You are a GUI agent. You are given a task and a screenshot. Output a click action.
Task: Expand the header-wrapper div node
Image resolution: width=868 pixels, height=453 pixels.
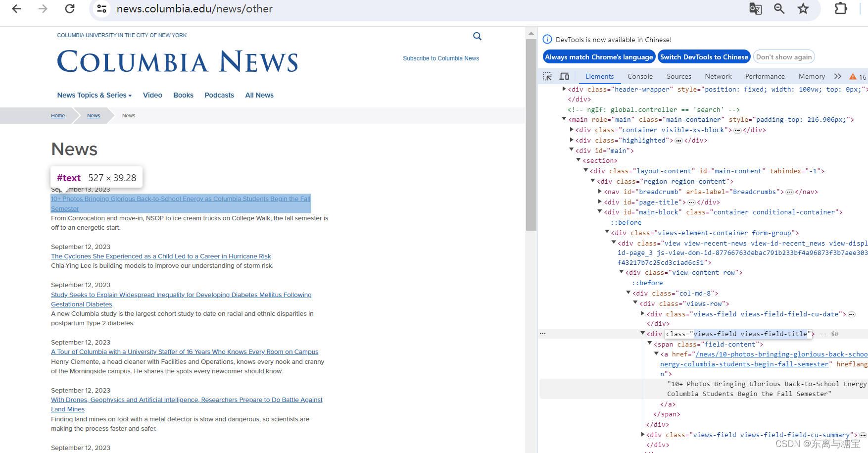coord(564,89)
